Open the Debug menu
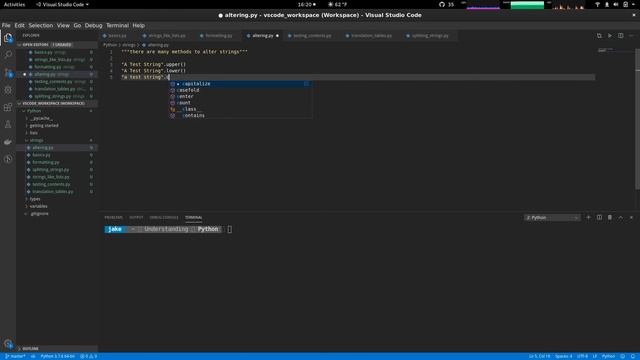Viewport: 640px width, 360px height. tap(93, 25)
